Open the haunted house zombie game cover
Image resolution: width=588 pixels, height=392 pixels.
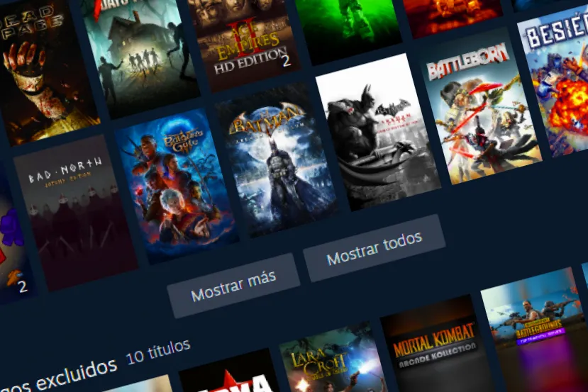[x=139, y=56]
